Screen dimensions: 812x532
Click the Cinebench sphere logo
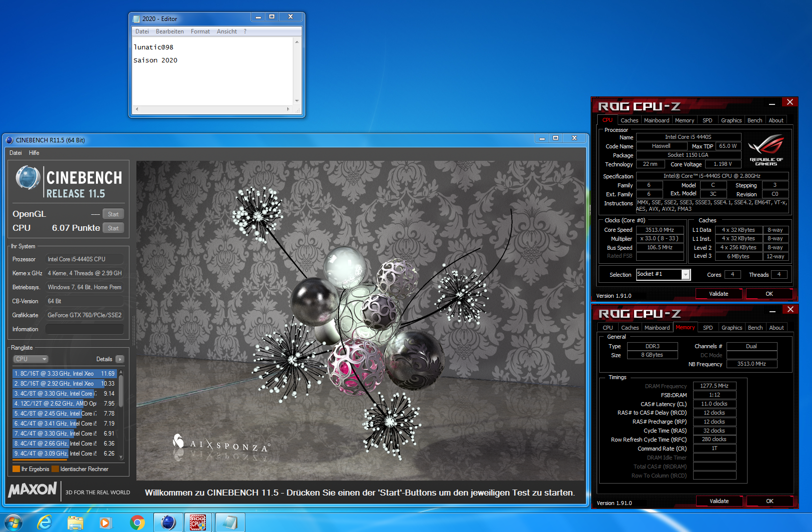[x=27, y=177]
